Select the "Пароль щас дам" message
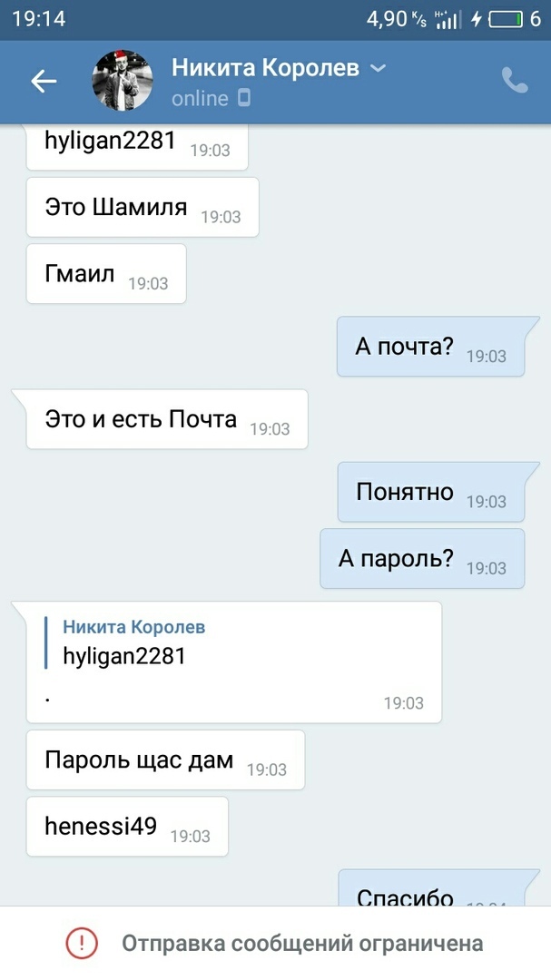 [x=166, y=760]
